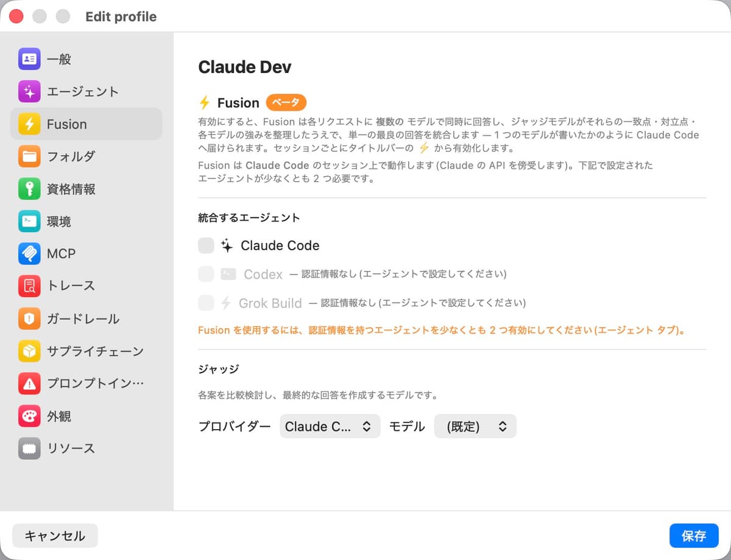This screenshot has height=560, width=731.
Task: Click the キャンセル button
Action: [x=55, y=536]
